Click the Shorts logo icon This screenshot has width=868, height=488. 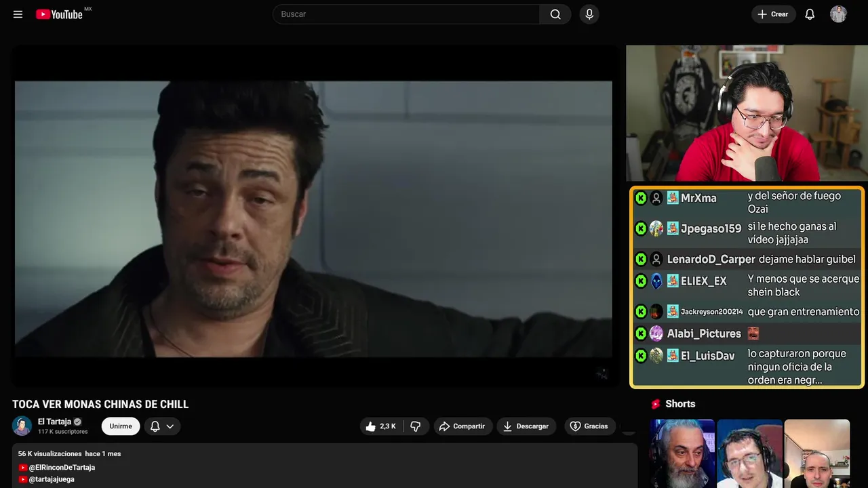tap(656, 404)
